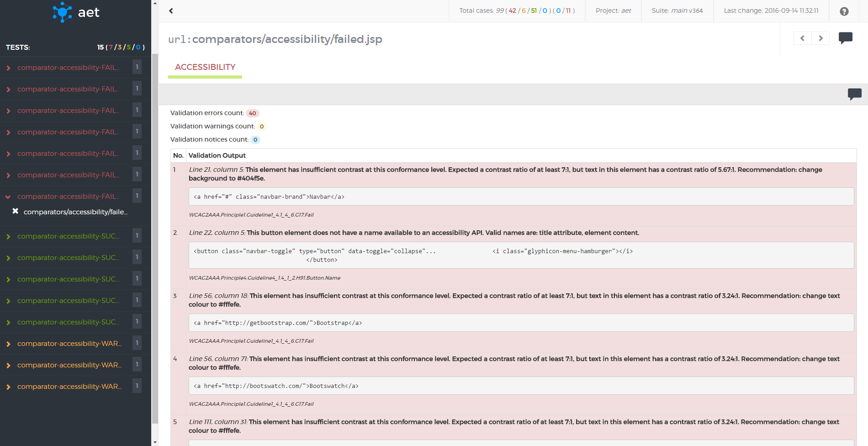Click the validation notices count badge
The width and height of the screenshot is (868, 446).
click(x=255, y=140)
